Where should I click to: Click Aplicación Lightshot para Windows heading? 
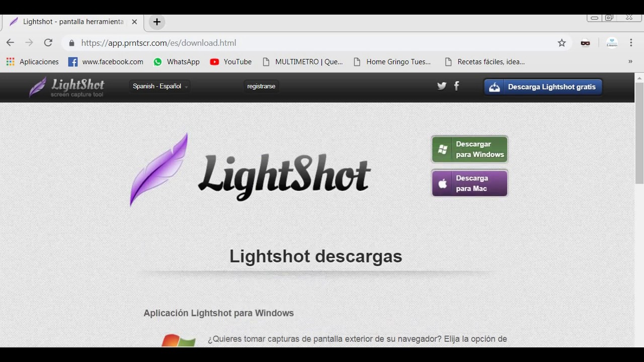218,313
